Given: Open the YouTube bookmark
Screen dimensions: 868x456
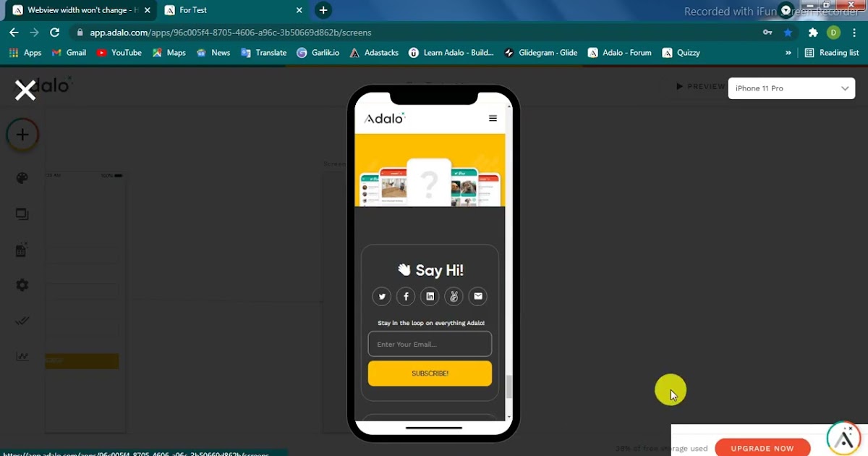Looking at the screenshot, I should coord(119,53).
